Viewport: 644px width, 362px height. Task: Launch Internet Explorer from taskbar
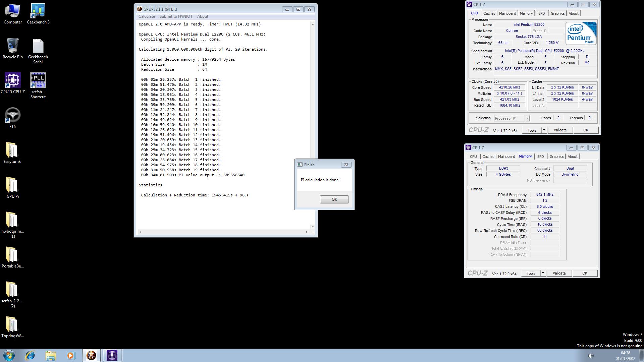30,355
